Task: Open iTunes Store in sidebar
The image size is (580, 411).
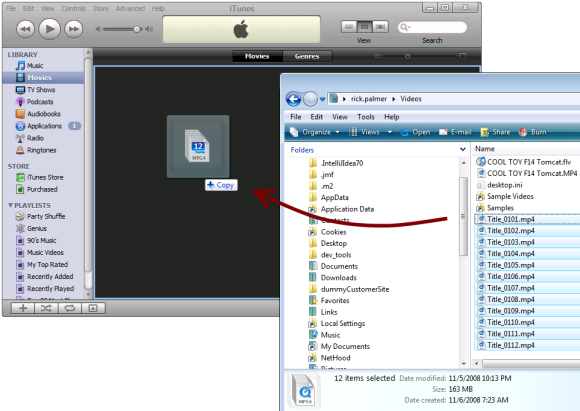Action: [x=45, y=177]
